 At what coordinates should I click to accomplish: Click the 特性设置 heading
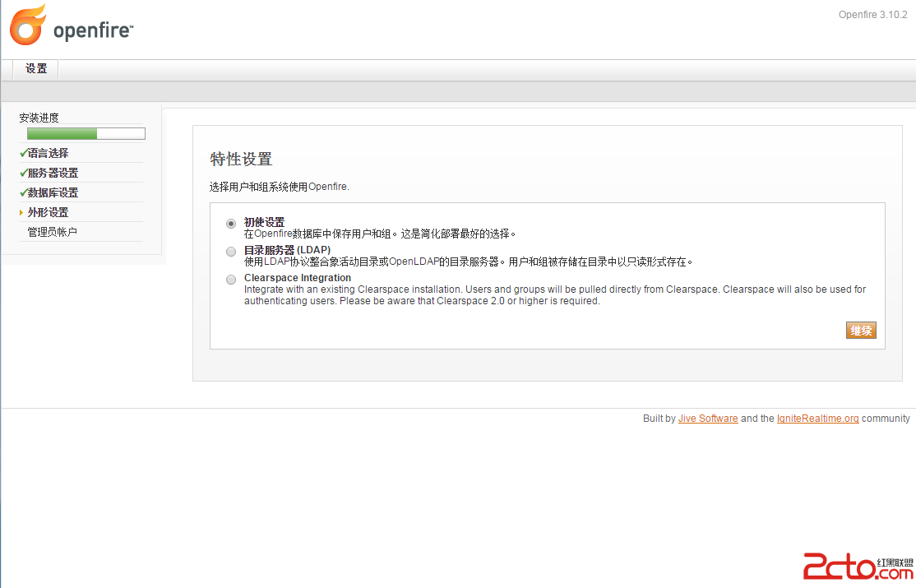tap(241, 159)
